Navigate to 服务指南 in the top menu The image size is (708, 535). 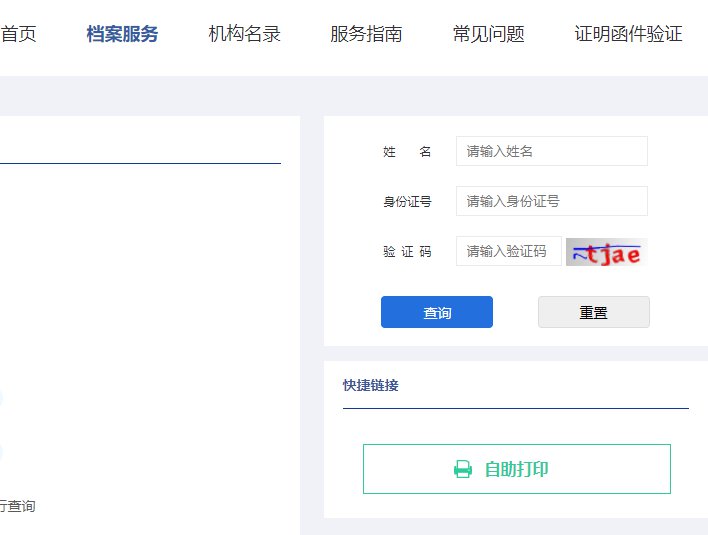tap(366, 34)
